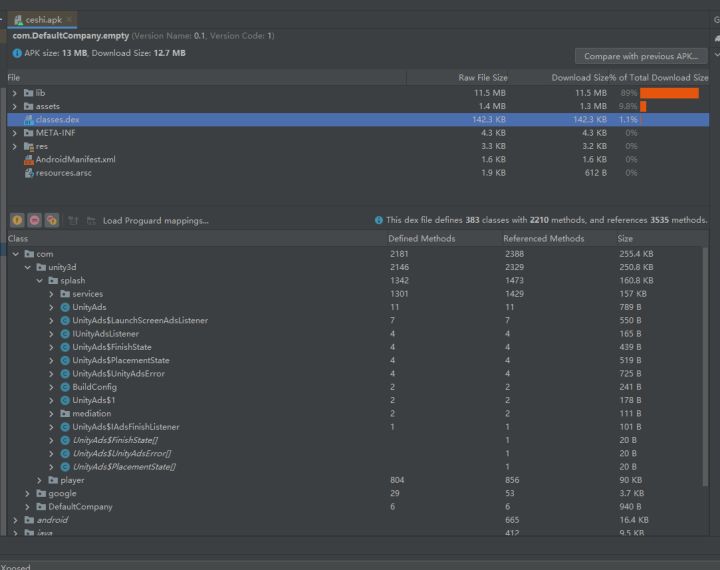720x570 pixels.
Task: Click the mediation package folder icon
Action: [65, 413]
